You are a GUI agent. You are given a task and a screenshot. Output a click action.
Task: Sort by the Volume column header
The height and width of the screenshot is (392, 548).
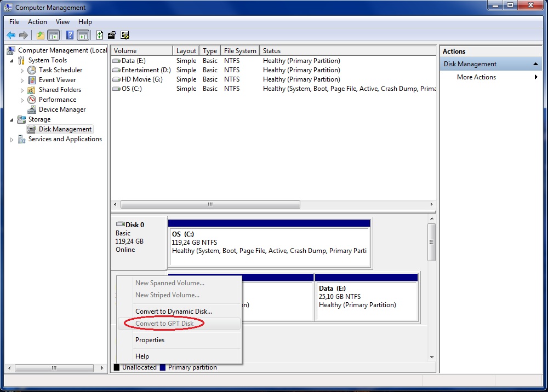click(x=141, y=50)
